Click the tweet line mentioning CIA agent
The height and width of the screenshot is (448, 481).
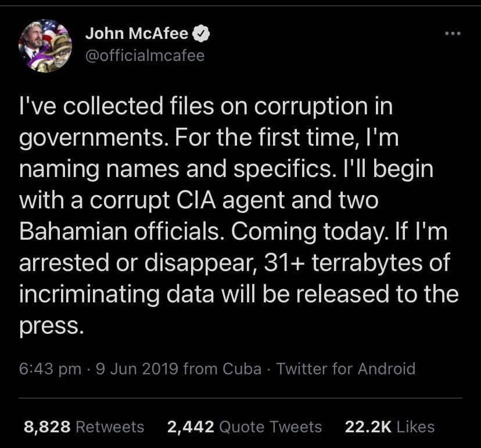(199, 201)
